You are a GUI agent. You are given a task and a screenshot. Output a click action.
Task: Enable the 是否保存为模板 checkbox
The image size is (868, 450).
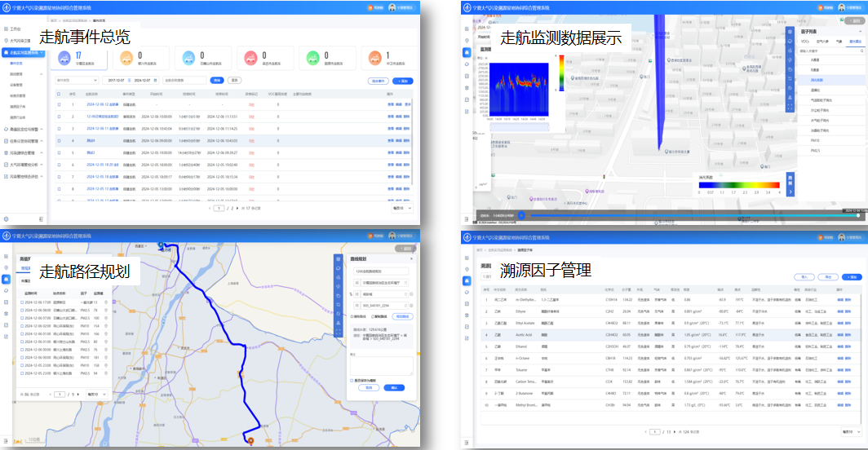[352, 381]
